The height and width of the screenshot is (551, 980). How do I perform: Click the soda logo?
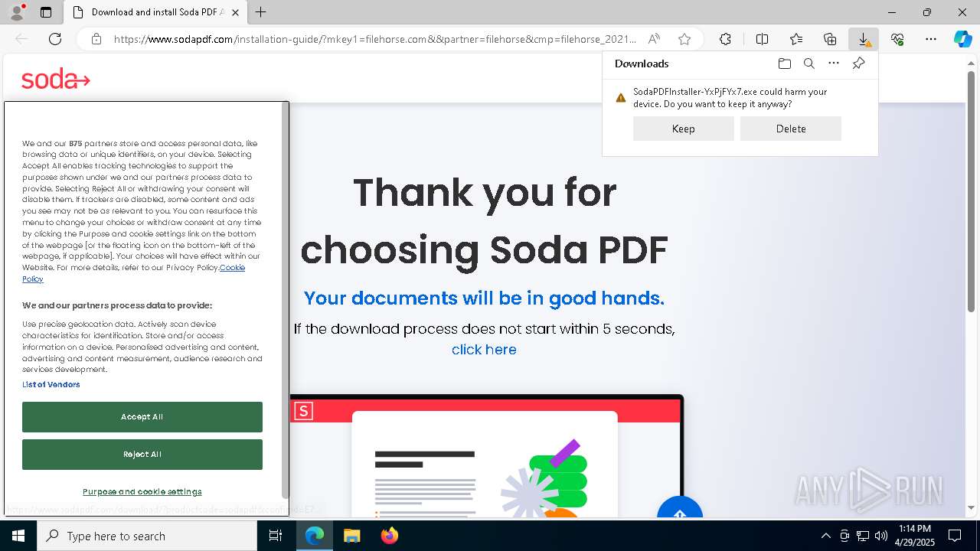point(56,79)
